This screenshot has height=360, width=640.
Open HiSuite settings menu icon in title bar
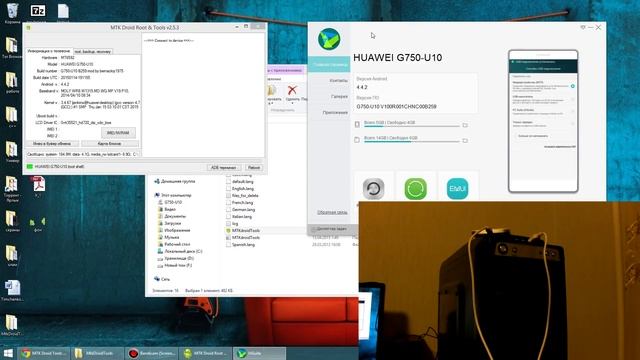583,27
